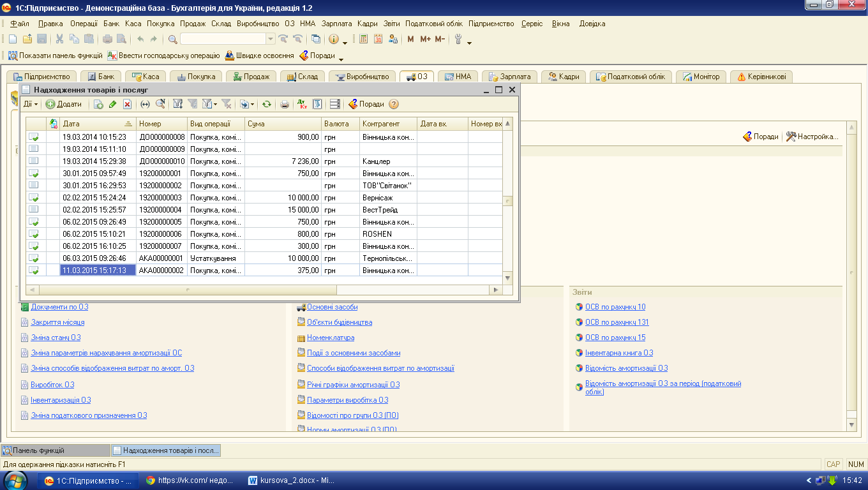
Task: Open the Інвентарна книга ОЗ link
Action: click(x=619, y=353)
